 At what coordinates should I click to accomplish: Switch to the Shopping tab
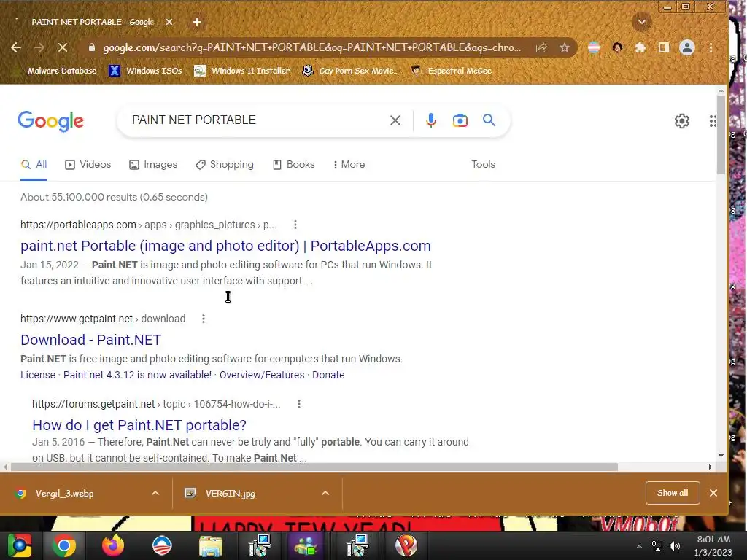click(x=225, y=165)
